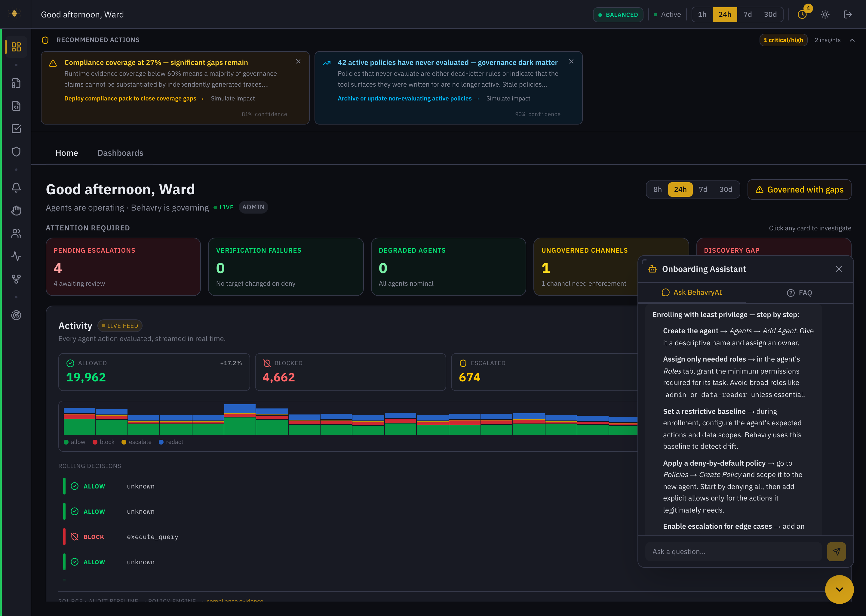Open the Pending Escalations card
The image size is (866, 616).
(123, 267)
